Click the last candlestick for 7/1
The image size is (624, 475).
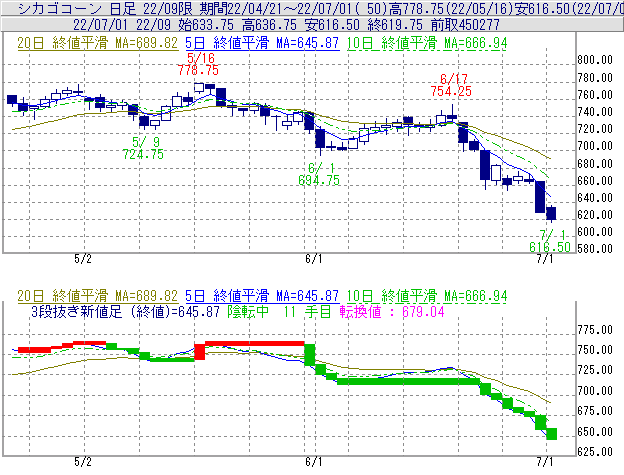click(551, 213)
